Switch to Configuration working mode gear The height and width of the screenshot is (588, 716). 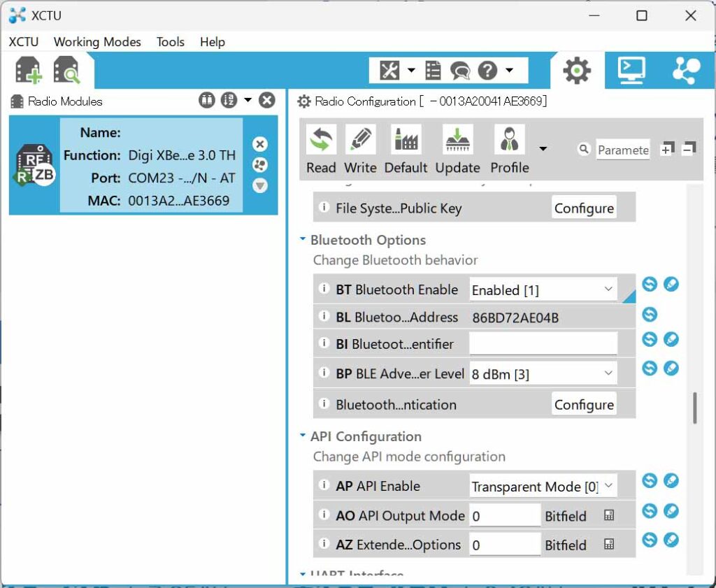(x=577, y=71)
